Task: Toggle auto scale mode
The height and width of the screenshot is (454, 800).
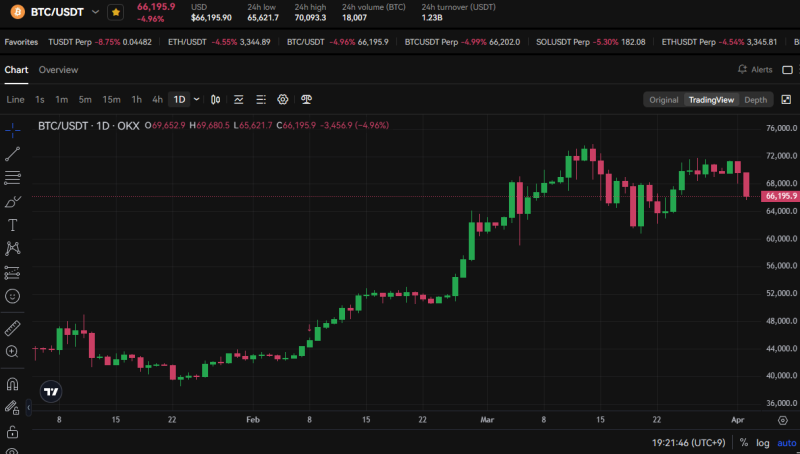Action: (x=786, y=443)
